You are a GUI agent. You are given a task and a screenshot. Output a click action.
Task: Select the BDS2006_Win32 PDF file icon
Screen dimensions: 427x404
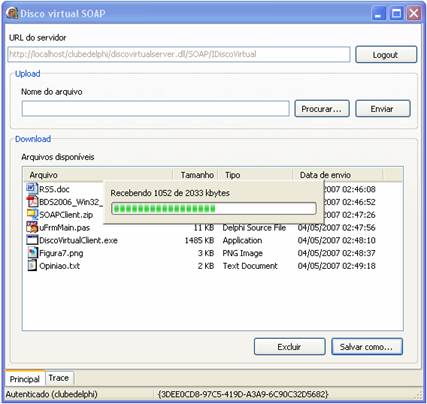pos(32,202)
